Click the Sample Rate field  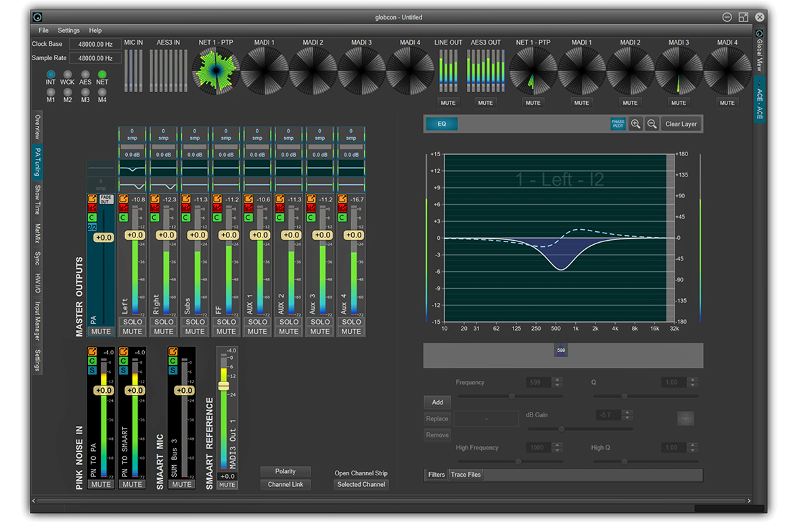(96, 58)
